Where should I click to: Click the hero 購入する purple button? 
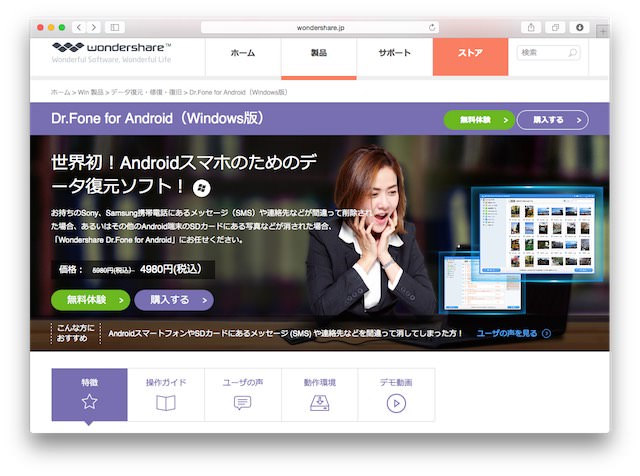(174, 300)
